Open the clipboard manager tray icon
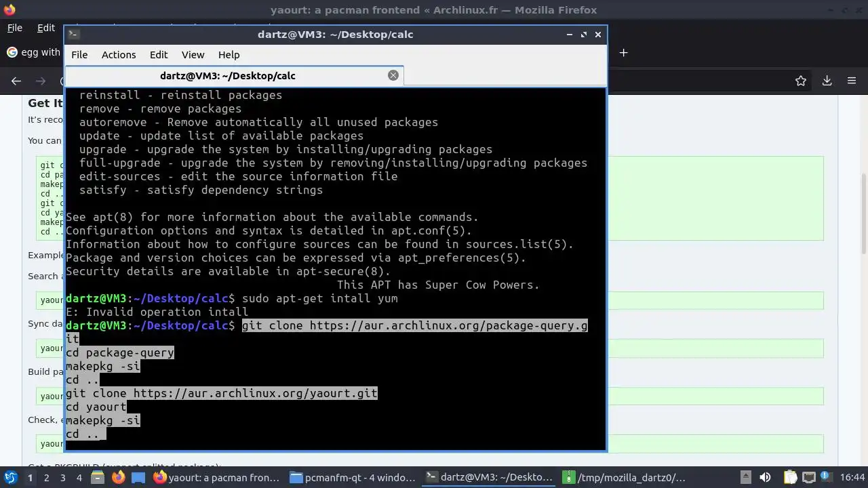 [790, 477]
